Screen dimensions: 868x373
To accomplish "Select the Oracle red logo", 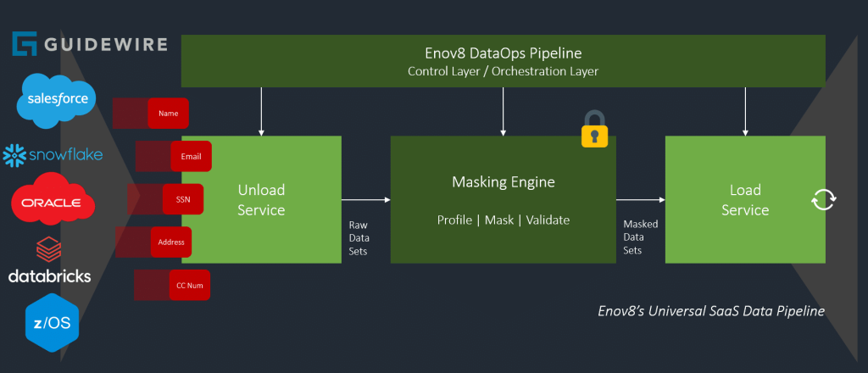I will [x=52, y=203].
